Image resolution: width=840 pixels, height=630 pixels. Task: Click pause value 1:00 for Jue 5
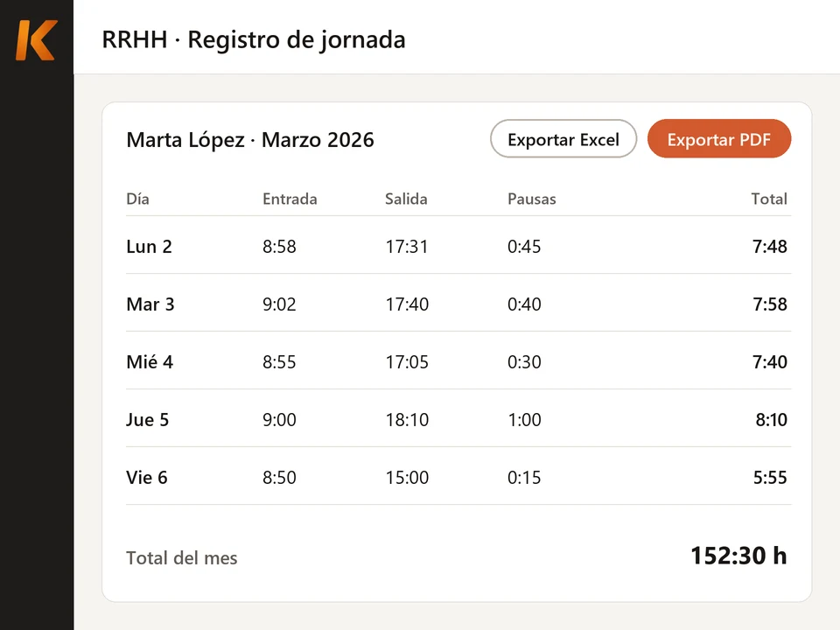pyautogui.click(x=524, y=419)
